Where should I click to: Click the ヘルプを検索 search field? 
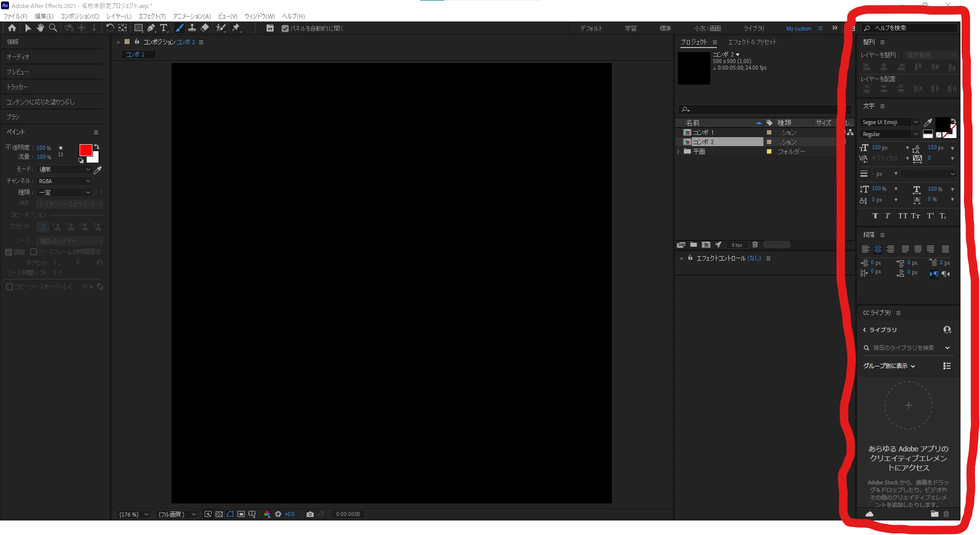click(910, 28)
